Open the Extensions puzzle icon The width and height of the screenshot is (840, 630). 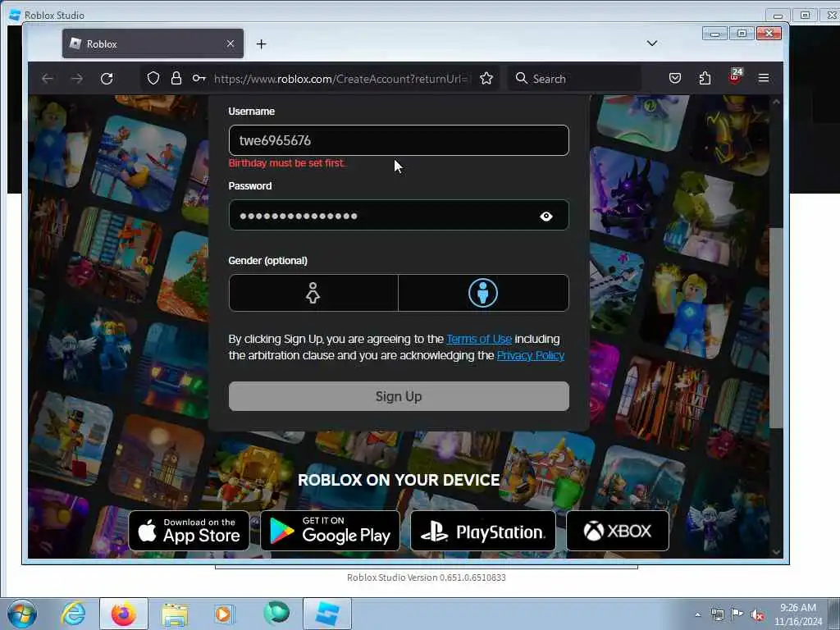point(705,78)
